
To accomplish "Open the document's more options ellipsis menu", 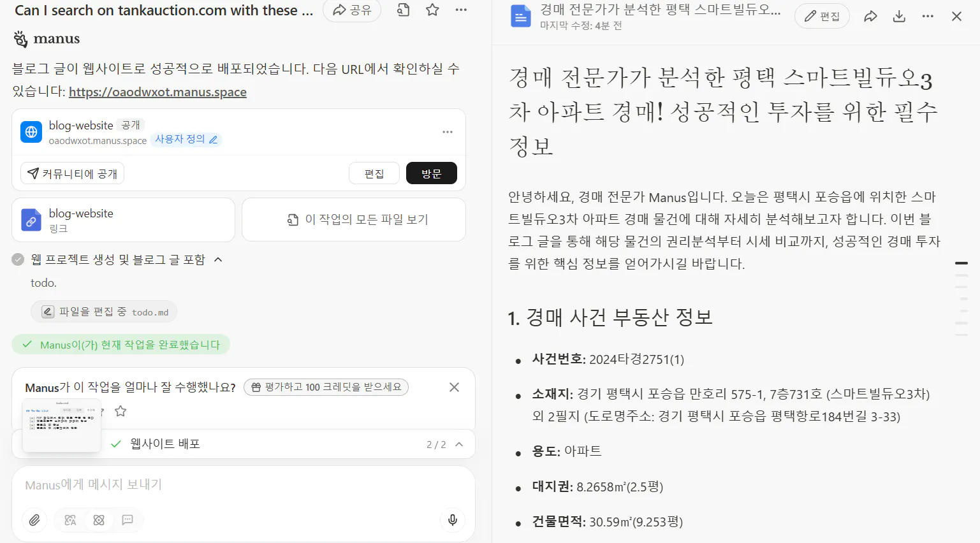I will pos(928,16).
